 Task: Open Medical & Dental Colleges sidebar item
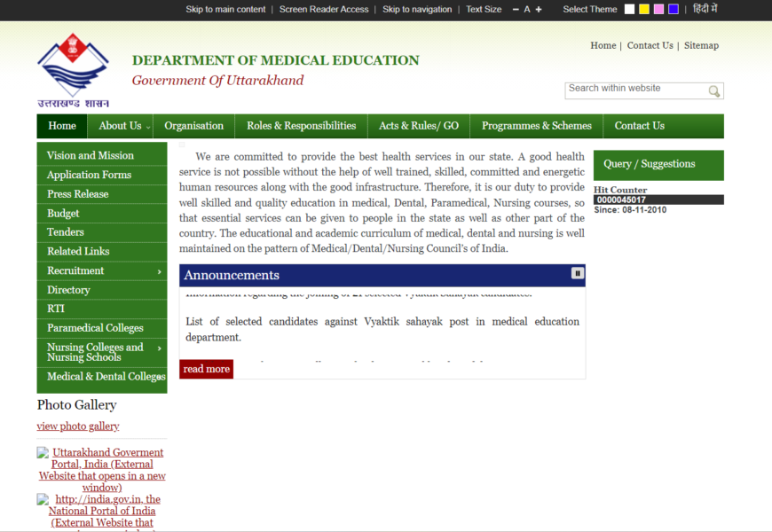click(102, 377)
